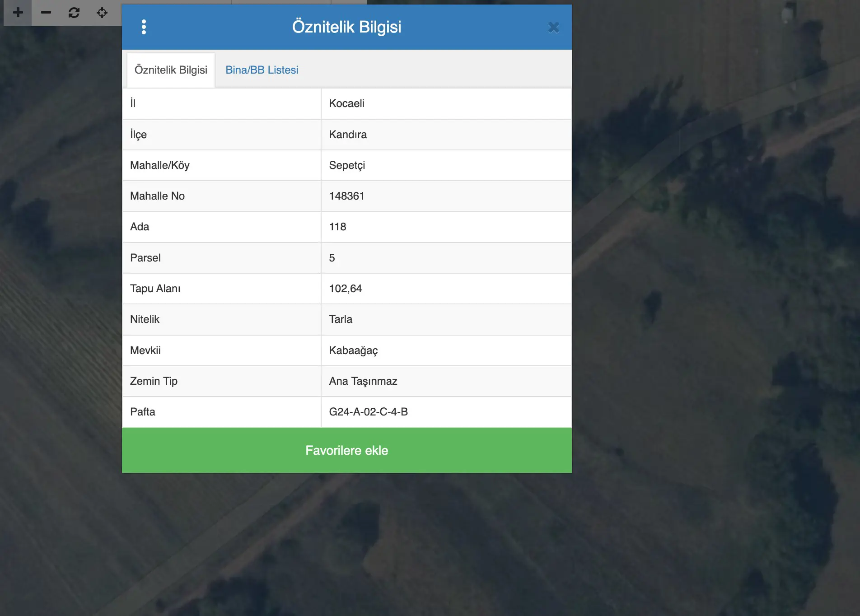Switch to the Bina/BB Listesi tab
Viewport: 860px width, 616px height.
click(262, 70)
